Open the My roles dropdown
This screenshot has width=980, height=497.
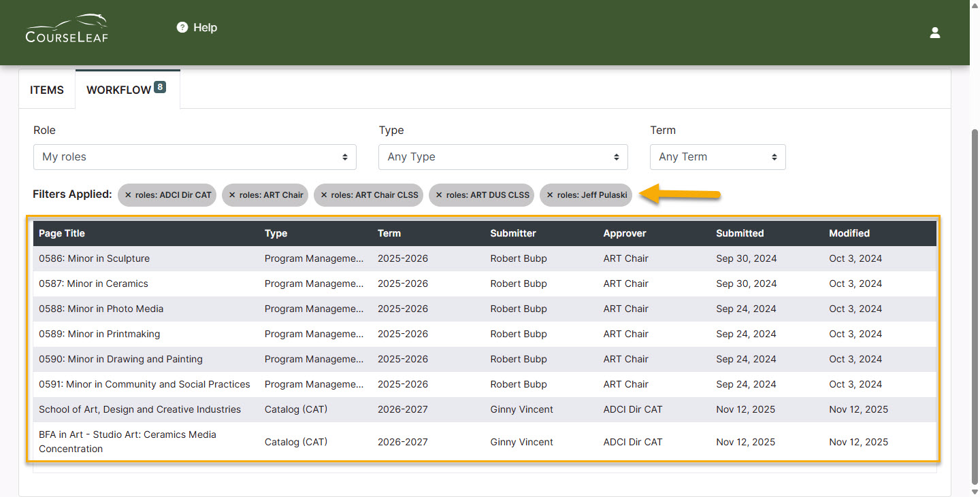tap(195, 156)
